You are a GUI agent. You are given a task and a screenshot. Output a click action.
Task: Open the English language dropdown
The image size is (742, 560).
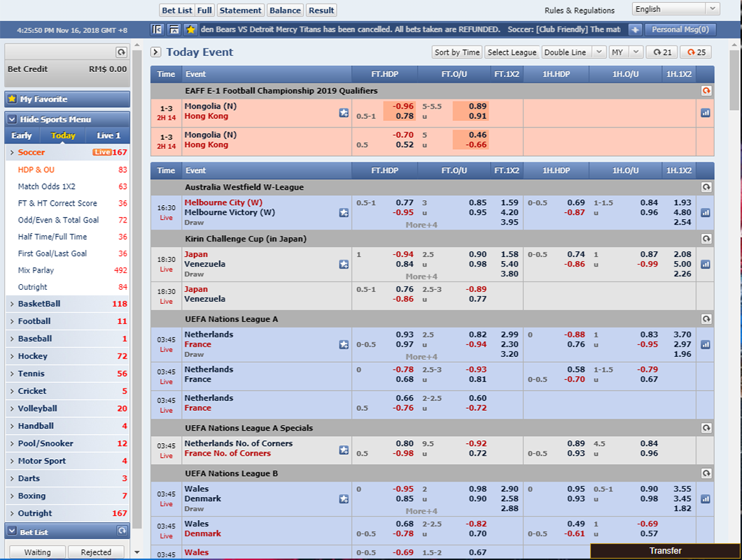(x=675, y=9)
